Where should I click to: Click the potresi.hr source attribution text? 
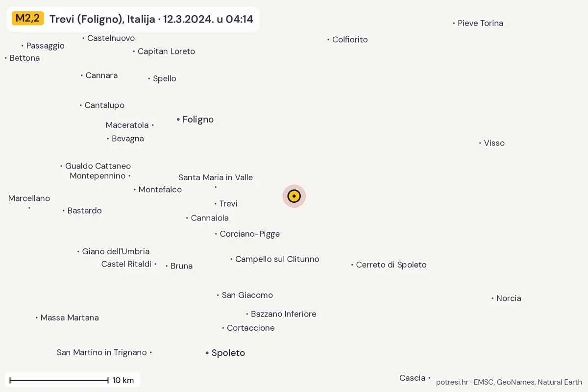tap(452, 382)
